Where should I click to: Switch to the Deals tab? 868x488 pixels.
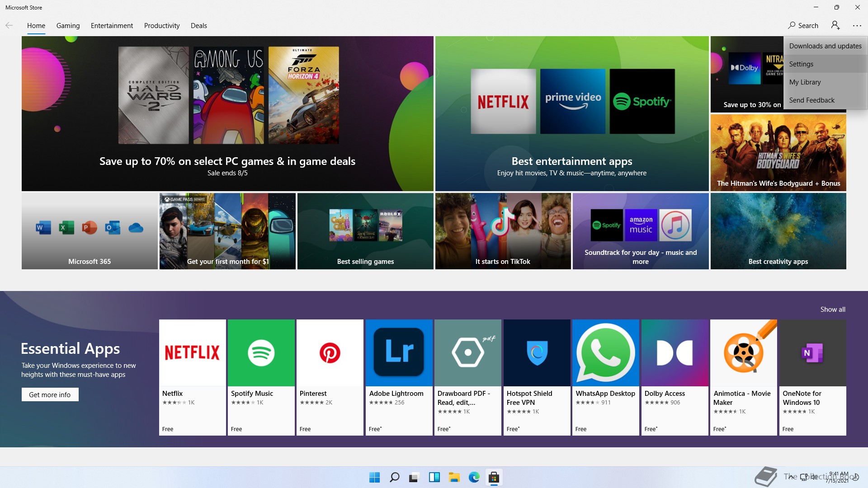[x=199, y=26]
